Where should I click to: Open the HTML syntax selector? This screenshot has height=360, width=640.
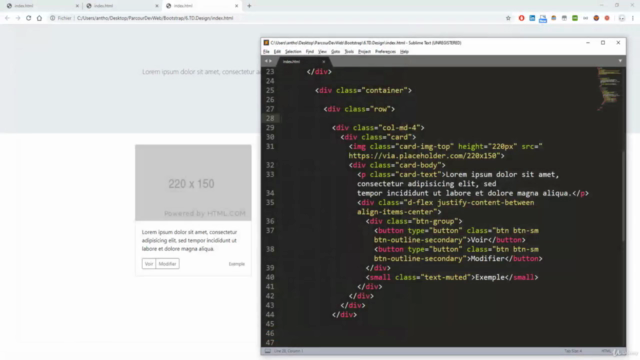(606, 351)
